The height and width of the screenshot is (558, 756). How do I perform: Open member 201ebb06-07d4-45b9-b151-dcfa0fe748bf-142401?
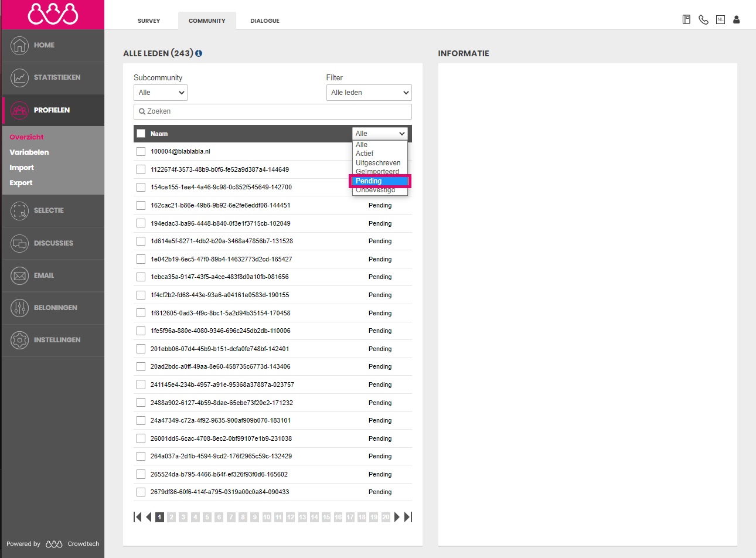pyautogui.click(x=220, y=349)
